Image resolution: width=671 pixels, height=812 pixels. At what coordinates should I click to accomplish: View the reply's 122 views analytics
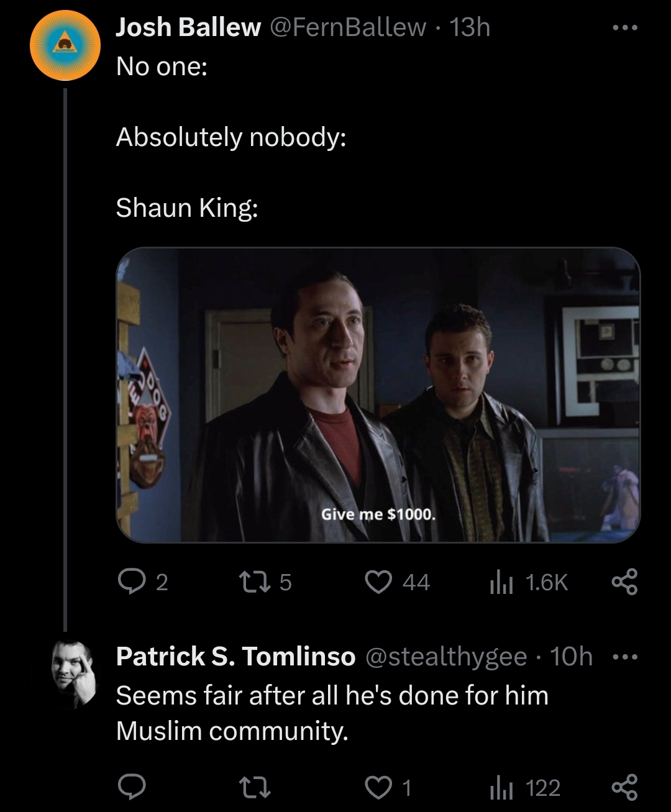(526, 788)
